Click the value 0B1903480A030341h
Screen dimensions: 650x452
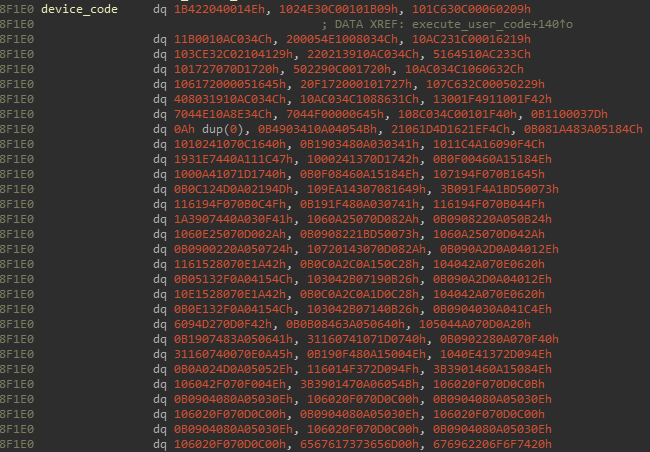[x=359, y=144]
